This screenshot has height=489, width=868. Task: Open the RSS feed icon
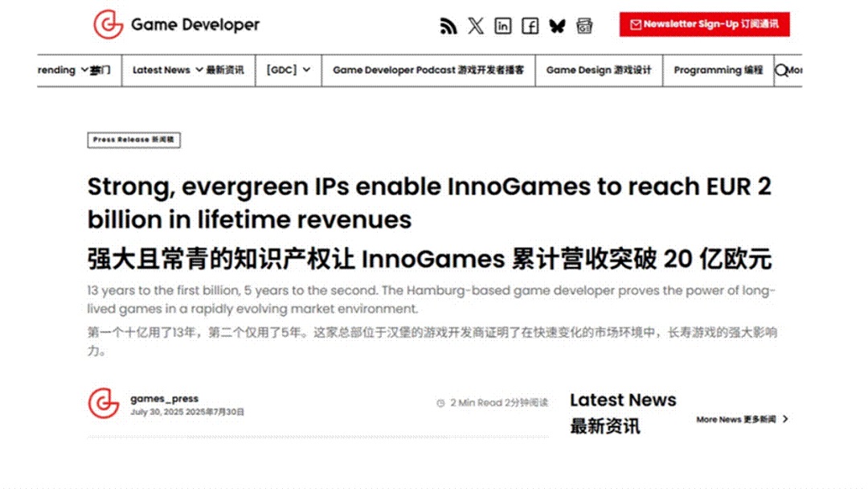coord(448,26)
